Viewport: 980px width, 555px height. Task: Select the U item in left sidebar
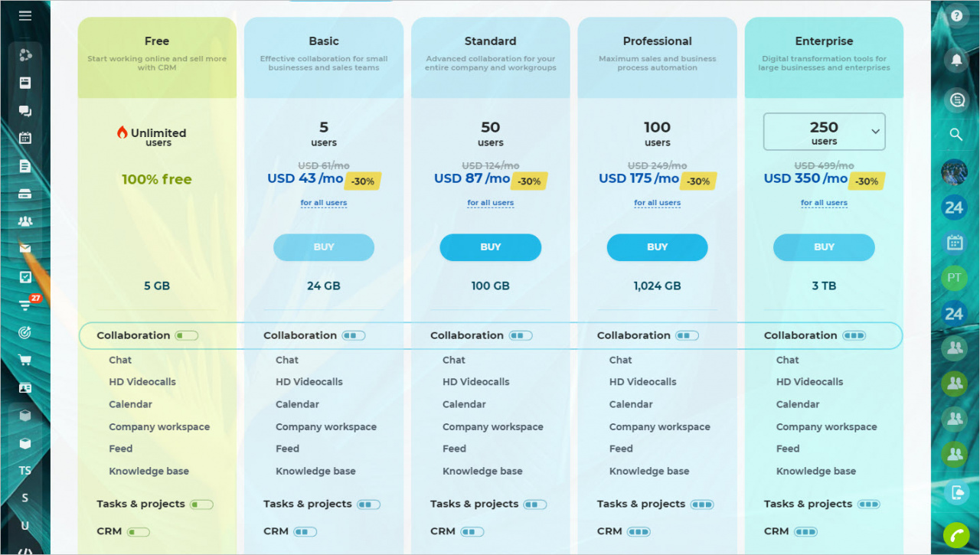click(25, 526)
